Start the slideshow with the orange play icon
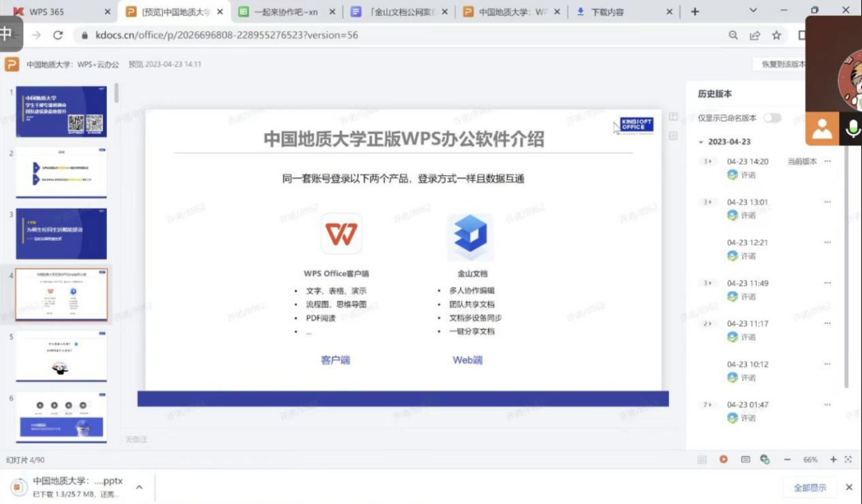Viewport: 862px width, 504px height. 723,459
